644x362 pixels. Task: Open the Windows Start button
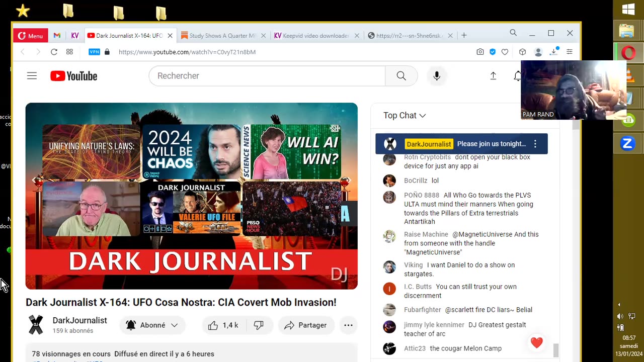coord(628,10)
